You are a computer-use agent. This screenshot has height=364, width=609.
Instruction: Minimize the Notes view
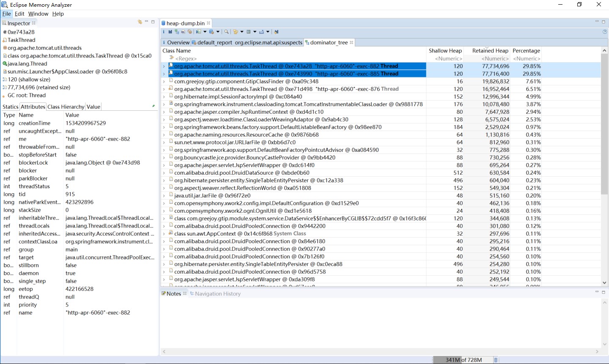pyautogui.click(x=597, y=292)
